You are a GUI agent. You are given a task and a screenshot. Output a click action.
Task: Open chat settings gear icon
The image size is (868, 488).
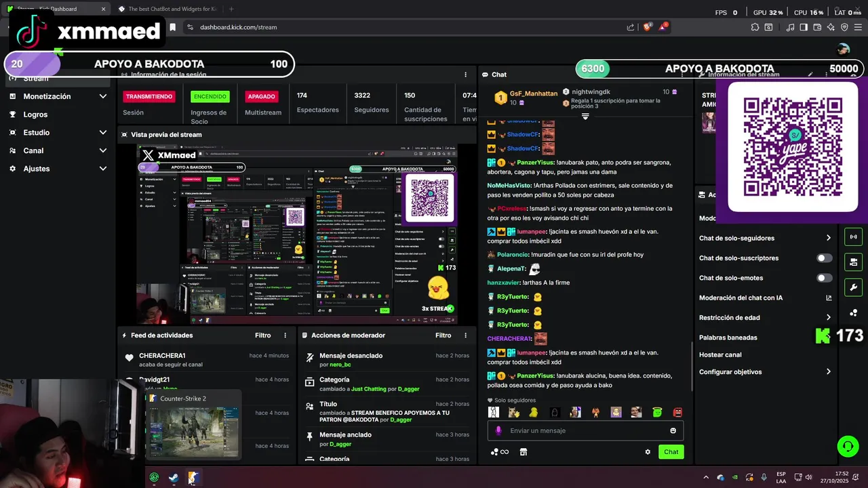[x=648, y=452]
